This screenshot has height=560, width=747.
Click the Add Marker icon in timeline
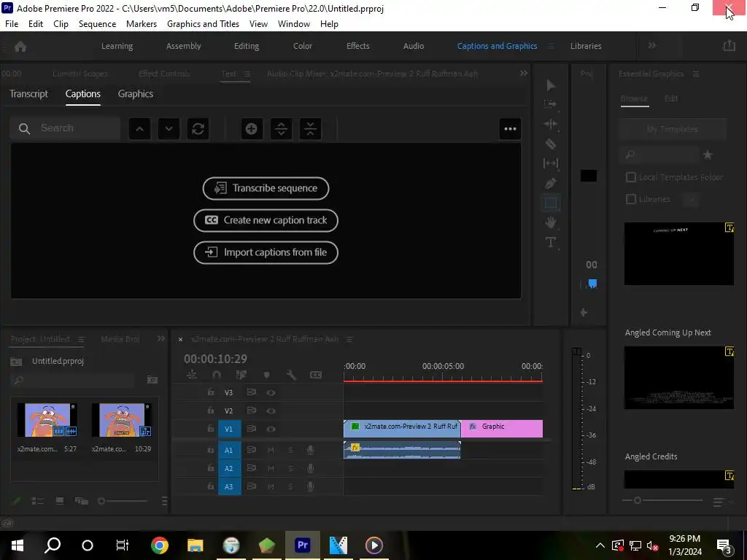tap(266, 375)
